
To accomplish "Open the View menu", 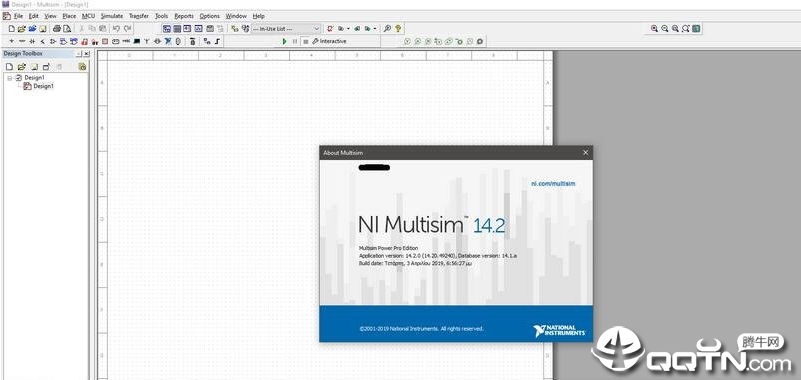I will (x=51, y=16).
